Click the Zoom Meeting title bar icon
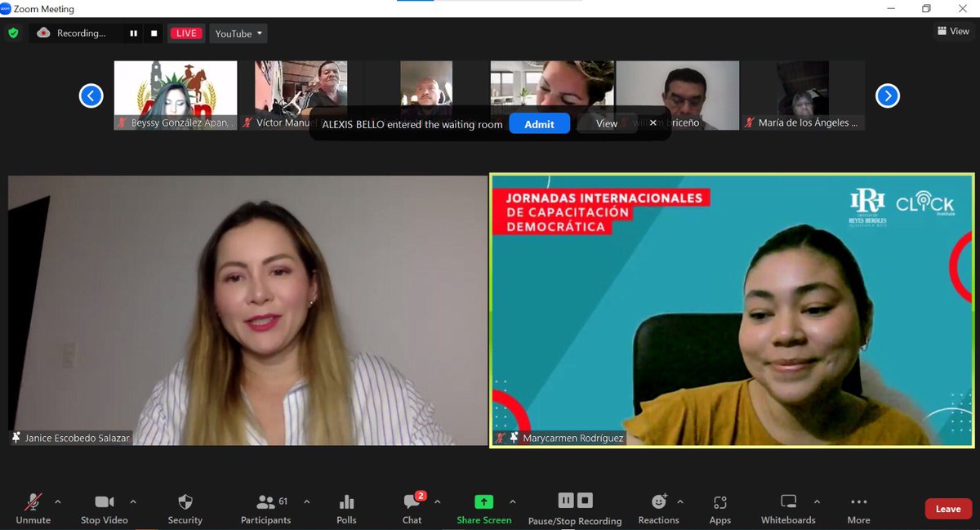 coord(6,9)
